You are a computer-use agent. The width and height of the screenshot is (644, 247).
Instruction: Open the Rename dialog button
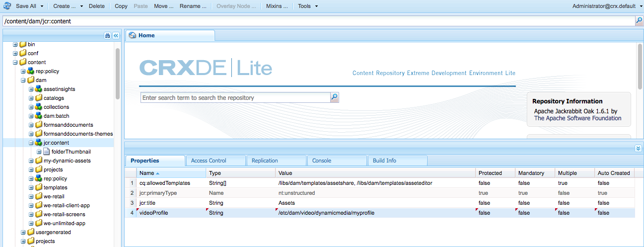[193, 6]
